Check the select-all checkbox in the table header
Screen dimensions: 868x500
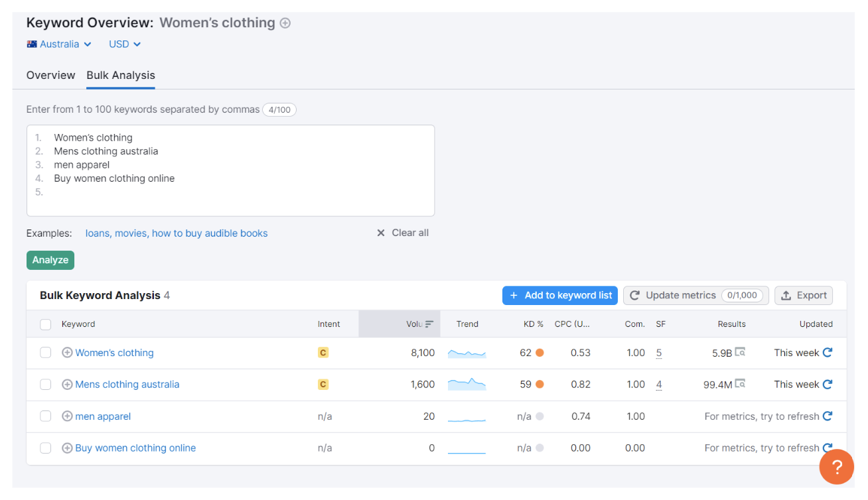pyautogui.click(x=45, y=324)
